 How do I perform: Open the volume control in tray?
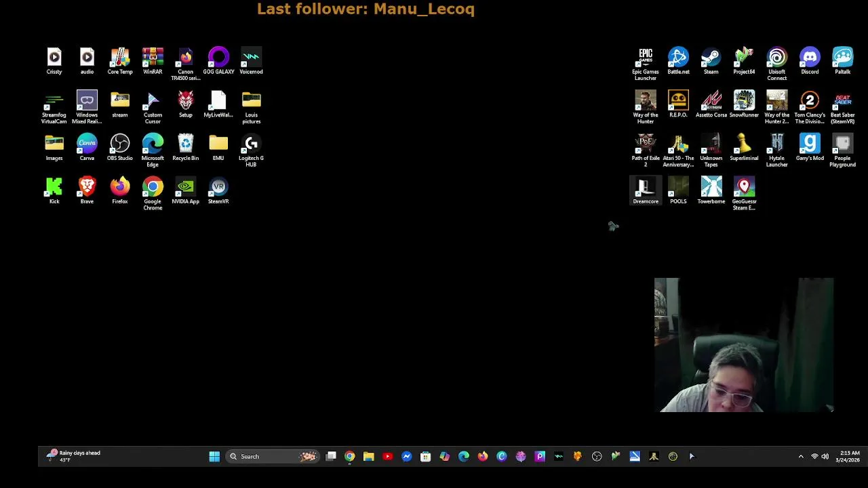825,457
